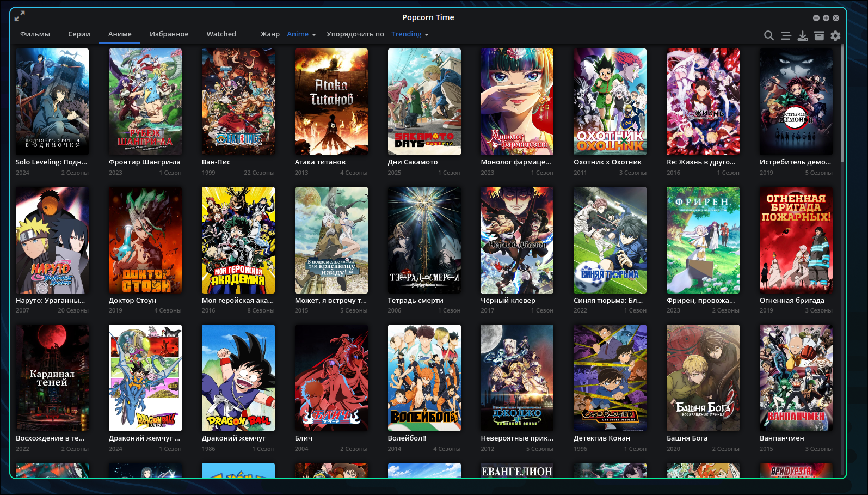This screenshot has width=868, height=495.
Task: Click the Упорядочить по label
Action: coord(355,34)
